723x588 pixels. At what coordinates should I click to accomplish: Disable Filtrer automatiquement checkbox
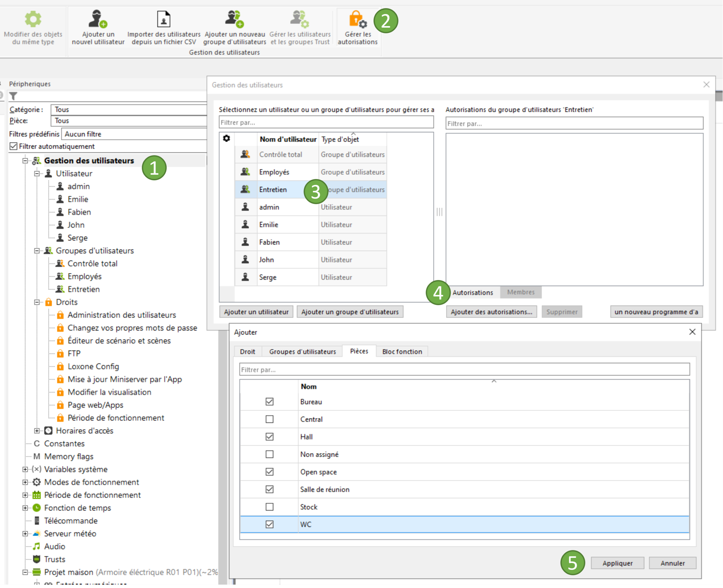(14, 146)
